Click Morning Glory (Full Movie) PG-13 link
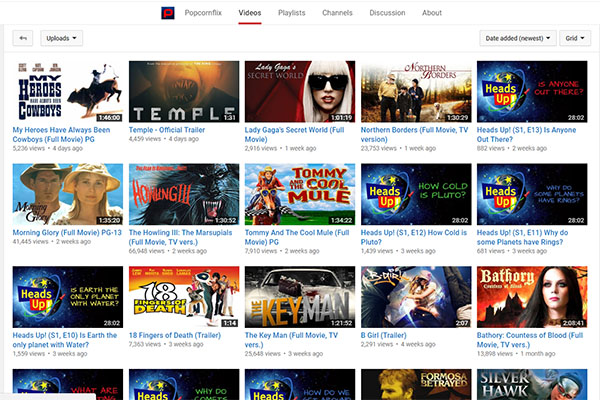Viewport: 600px width, 400px height. click(67, 233)
